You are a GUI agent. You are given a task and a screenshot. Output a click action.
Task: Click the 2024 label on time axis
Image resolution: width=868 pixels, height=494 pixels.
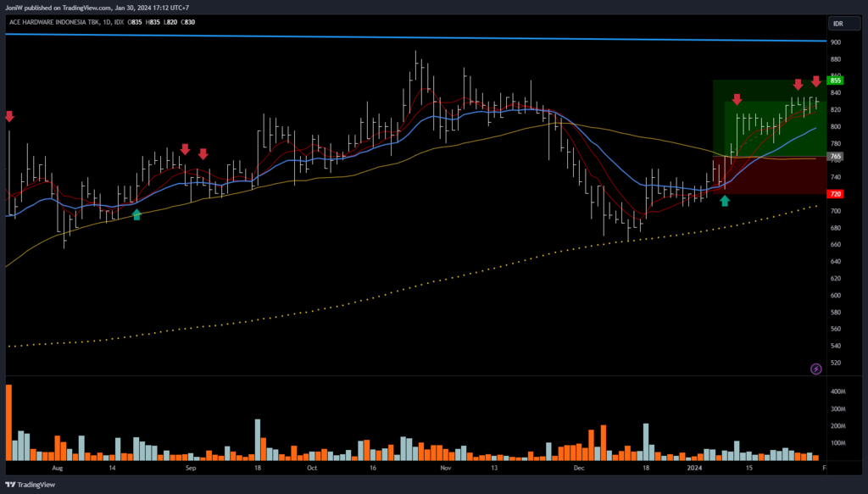pyautogui.click(x=695, y=468)
